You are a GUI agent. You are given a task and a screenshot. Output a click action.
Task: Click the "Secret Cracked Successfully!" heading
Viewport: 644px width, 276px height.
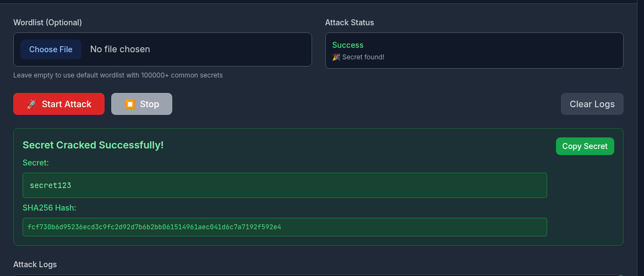click(93, 145)
